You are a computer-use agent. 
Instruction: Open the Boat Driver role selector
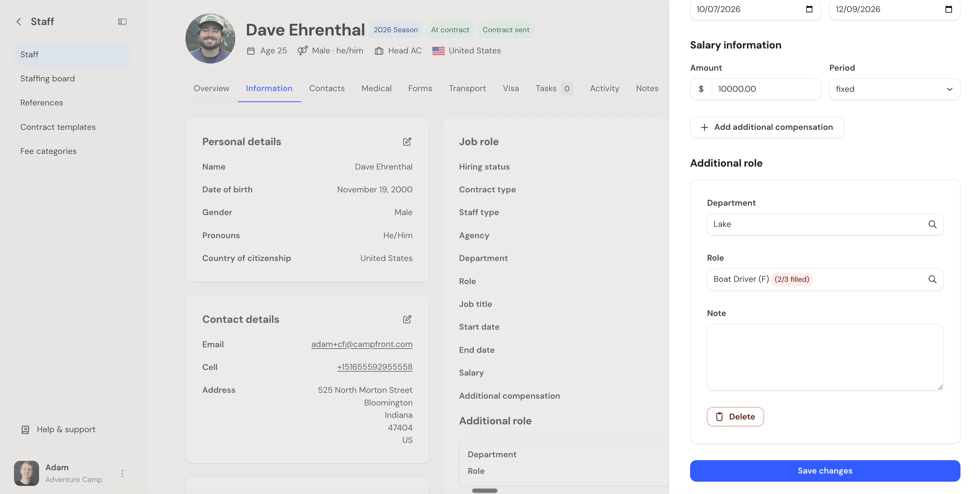[x=825, y=279]
